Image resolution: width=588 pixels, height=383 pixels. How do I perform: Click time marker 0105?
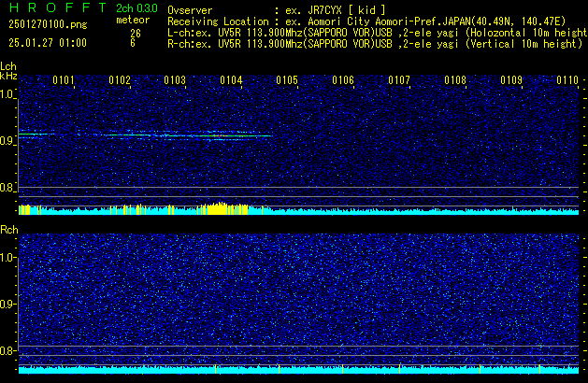[287, 80]
